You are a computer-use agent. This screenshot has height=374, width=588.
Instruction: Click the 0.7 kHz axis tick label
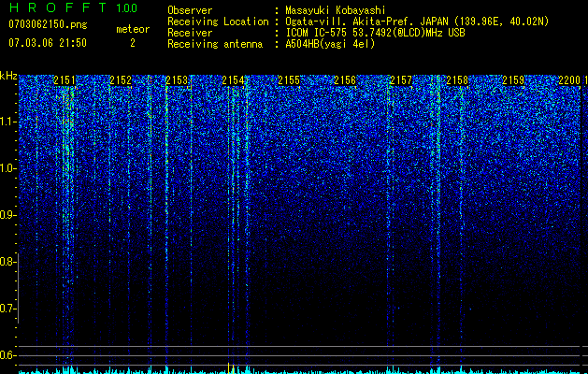(7, 309)
